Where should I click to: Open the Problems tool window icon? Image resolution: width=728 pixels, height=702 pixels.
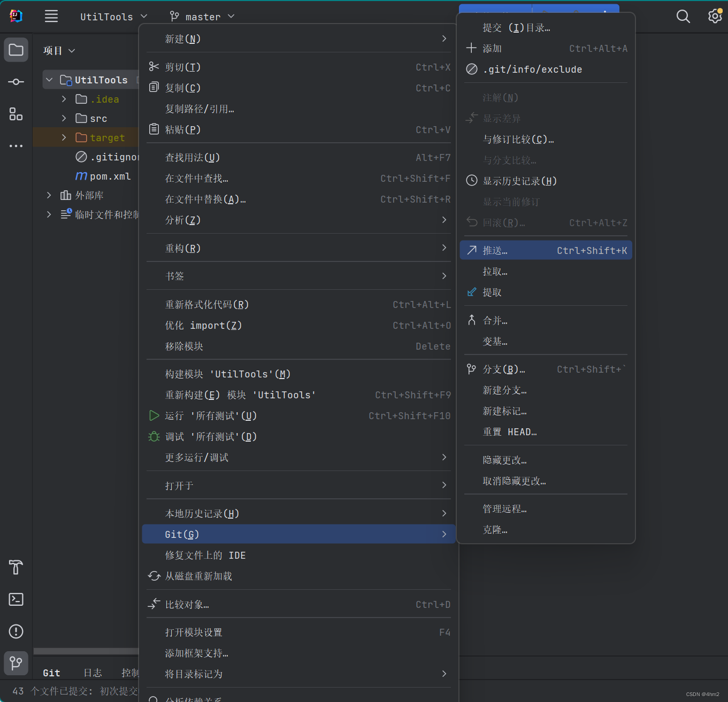point(16,631)
